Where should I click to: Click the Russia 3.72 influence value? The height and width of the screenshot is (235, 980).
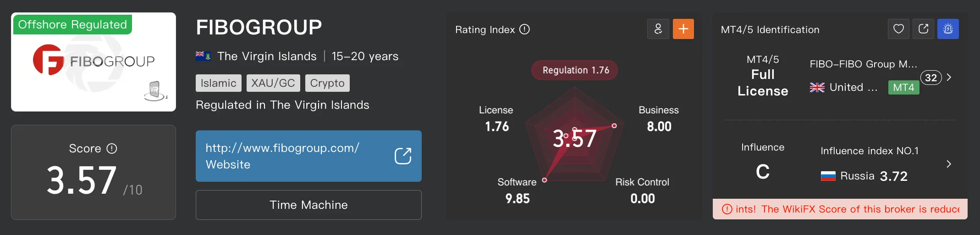(894, 176)
